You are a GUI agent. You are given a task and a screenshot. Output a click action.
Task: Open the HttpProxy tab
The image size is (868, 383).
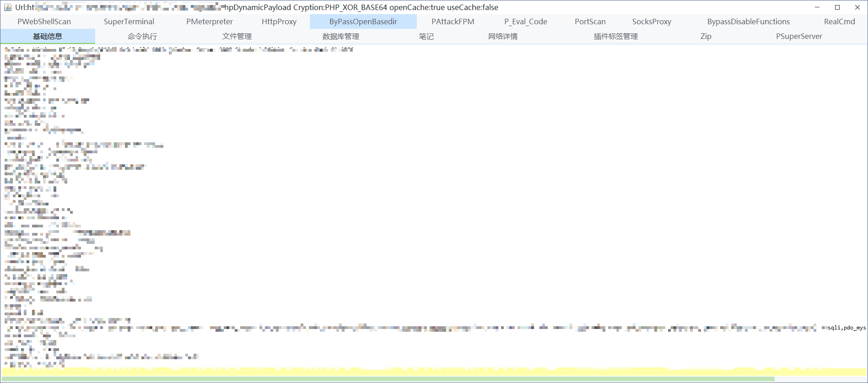tap(279, 22)
